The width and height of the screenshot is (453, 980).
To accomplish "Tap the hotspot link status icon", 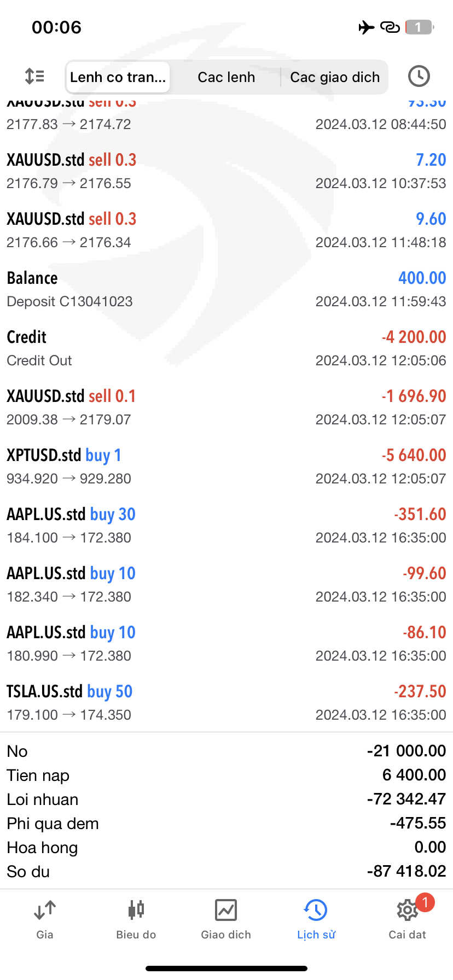I will coord(390,27).
